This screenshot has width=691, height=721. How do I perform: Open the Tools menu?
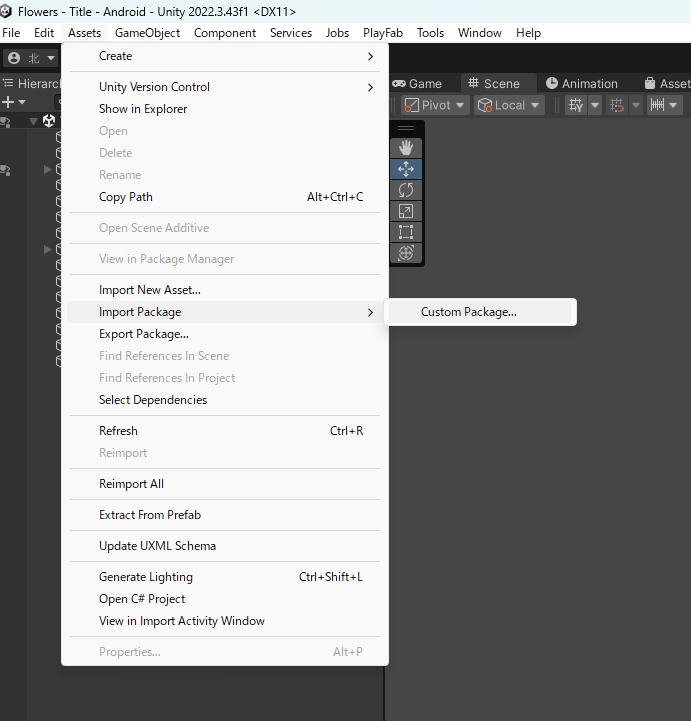[x=430, y=33]
